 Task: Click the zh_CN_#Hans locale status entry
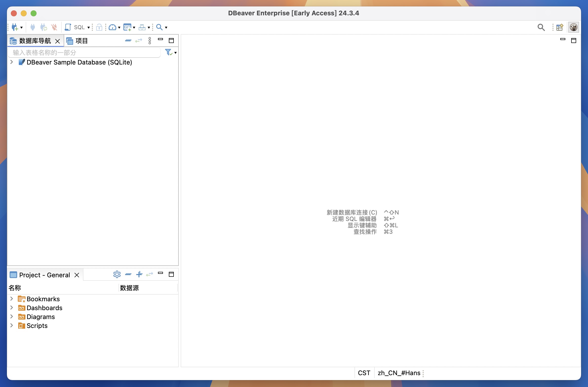pos(399,373)
